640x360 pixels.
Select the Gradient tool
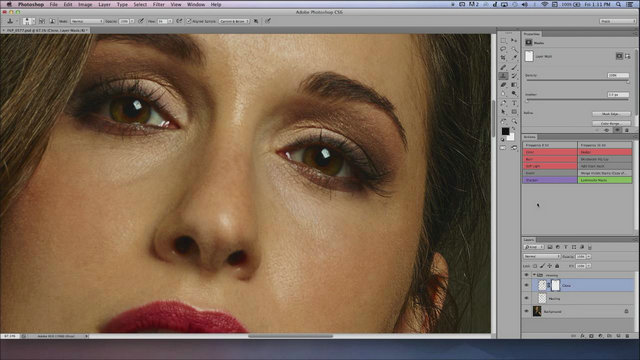tap(514, 85)
